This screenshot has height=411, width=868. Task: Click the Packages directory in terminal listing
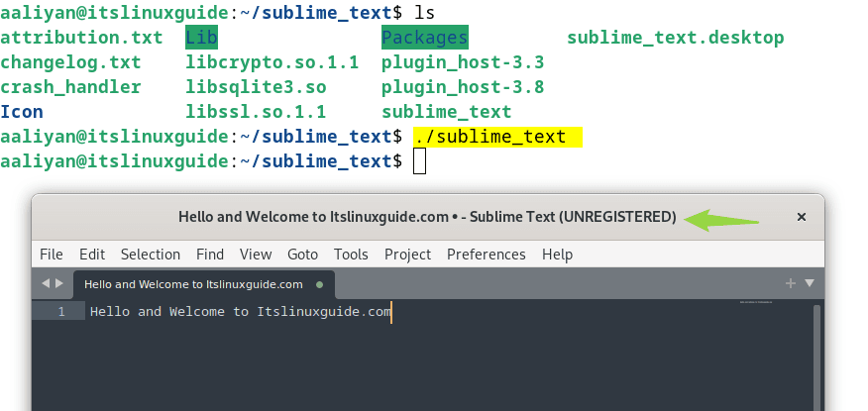pos(425,37)
